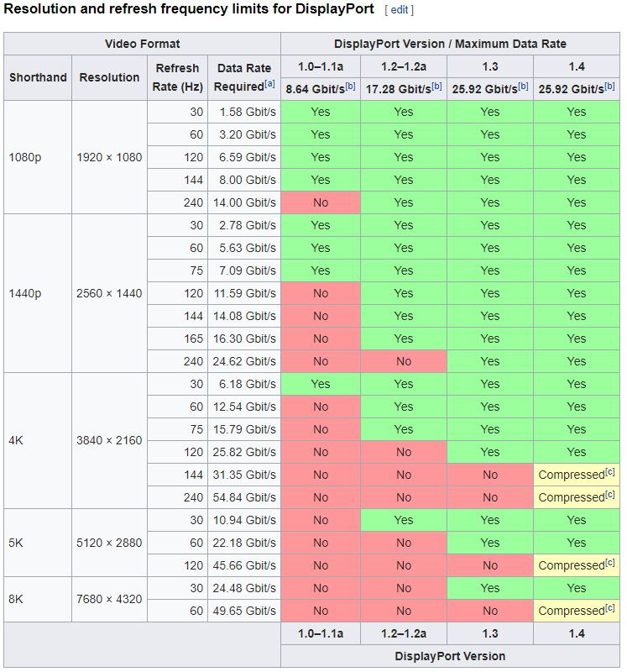Screen dimensions: 627x672
Task: Click the 16.30 Gbit/s data rate cell
Action: (x=244, y=339)
